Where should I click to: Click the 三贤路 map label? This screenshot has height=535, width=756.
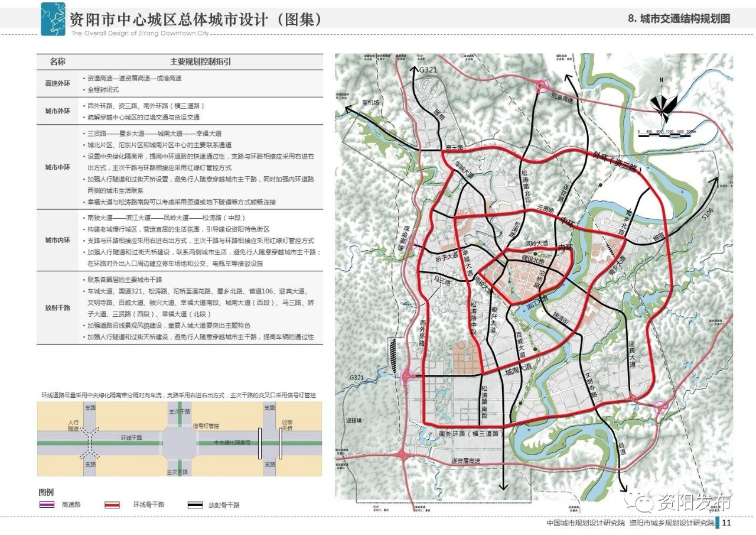(x=547, y=208)
